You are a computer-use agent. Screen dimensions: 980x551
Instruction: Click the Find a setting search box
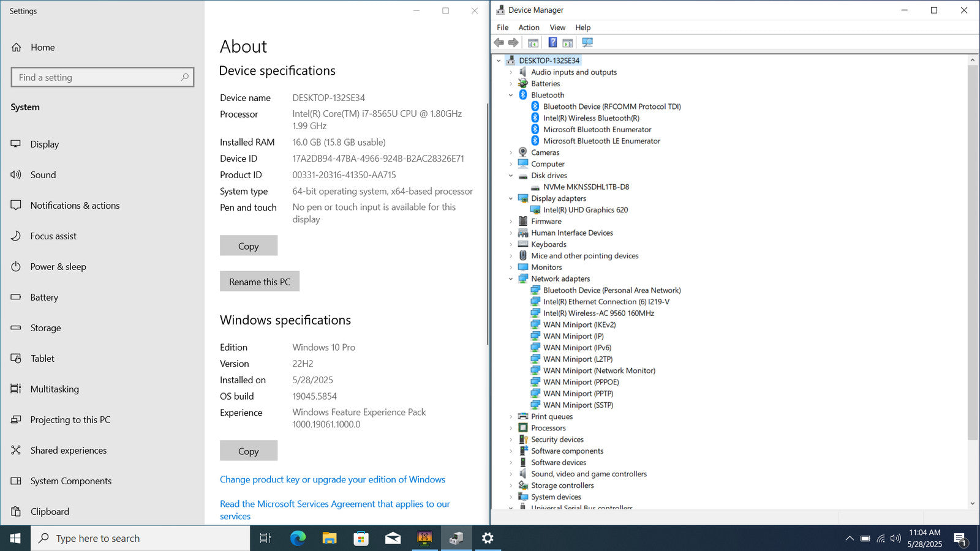[102, 77]
